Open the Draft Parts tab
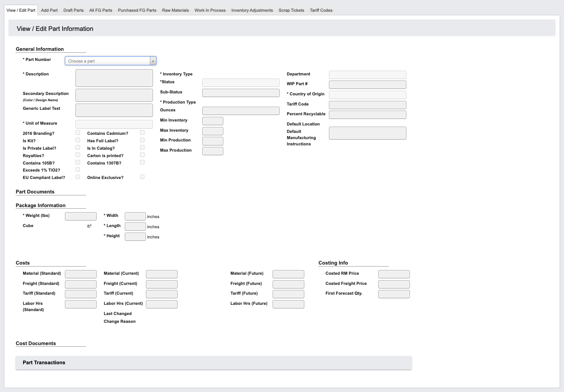This screenshot has width=564, height=392. click(x=74, y=10)
